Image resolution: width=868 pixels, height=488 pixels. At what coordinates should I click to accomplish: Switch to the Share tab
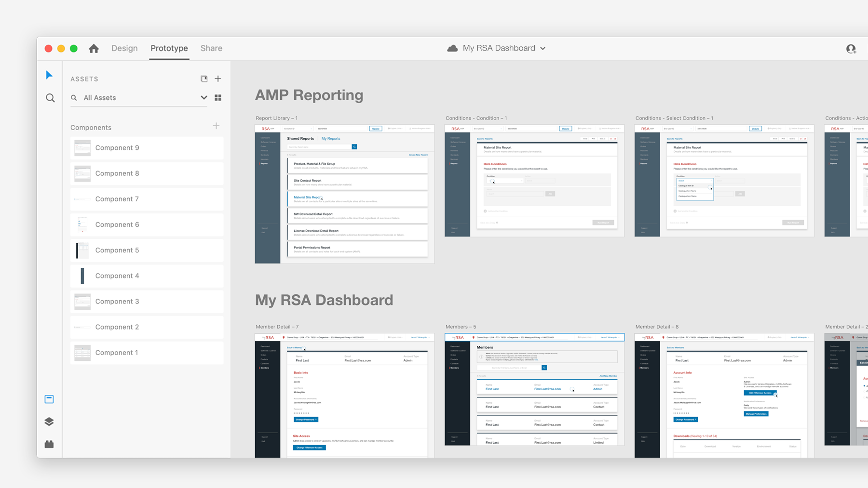click(x=211, y=48)
